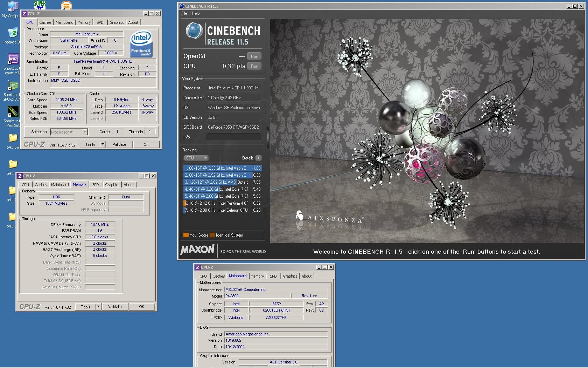Run the OpenGL benchmark
588x368 pixels.
click(x=254, y=56)
